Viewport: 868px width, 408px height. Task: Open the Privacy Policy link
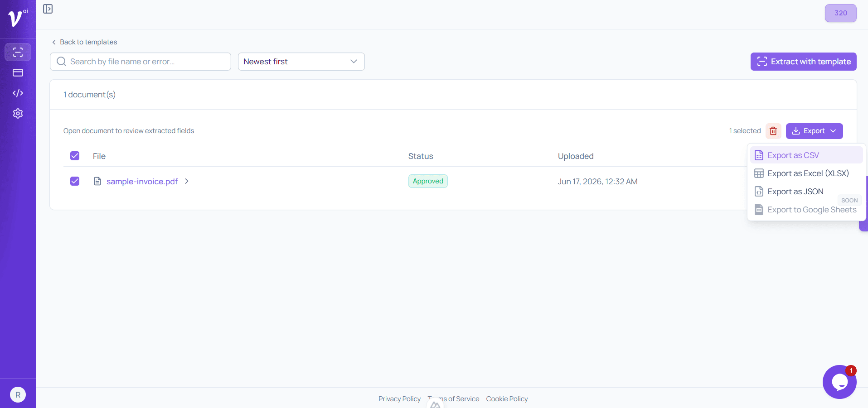pos(399,399)
